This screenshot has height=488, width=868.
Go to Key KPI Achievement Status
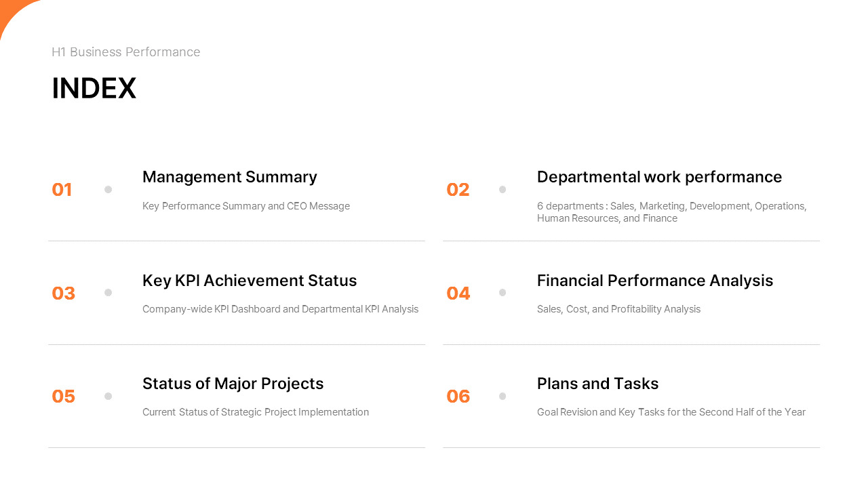pyautogui.click(x=250, y=281)
